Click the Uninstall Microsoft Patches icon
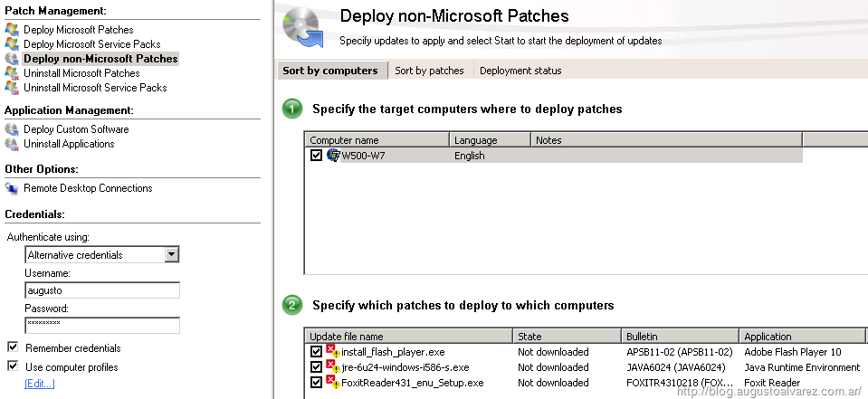 coord(11,73)
